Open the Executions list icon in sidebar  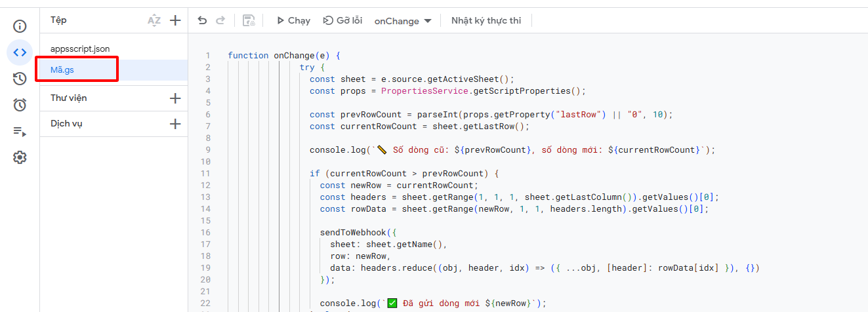pos(20,131)
